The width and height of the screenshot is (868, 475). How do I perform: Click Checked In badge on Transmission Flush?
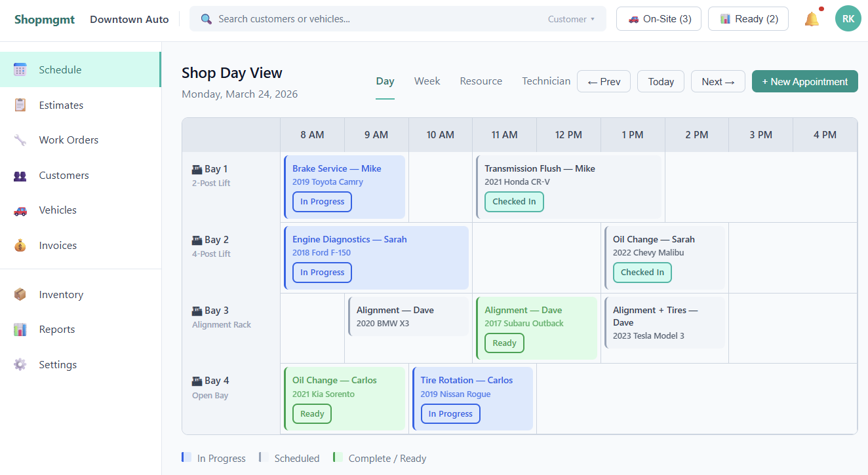514,202
